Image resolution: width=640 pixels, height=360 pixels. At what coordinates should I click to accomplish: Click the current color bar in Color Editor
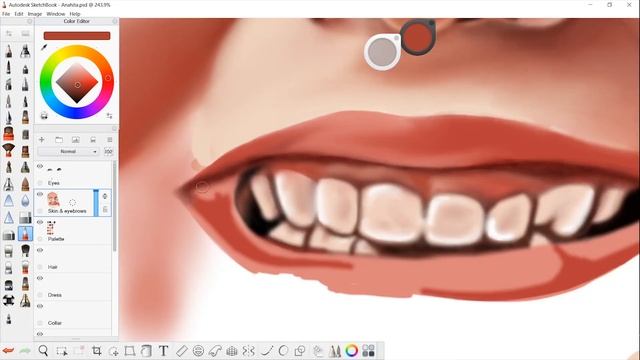77,36
